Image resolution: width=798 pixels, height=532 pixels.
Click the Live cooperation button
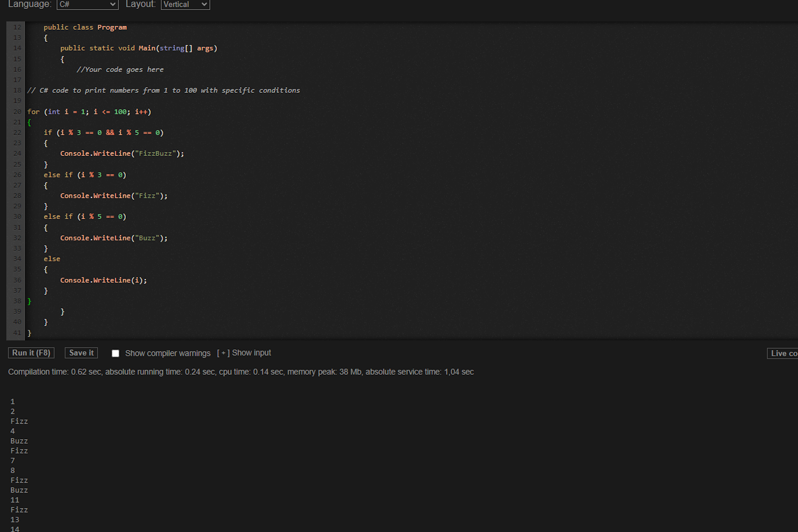783,353
